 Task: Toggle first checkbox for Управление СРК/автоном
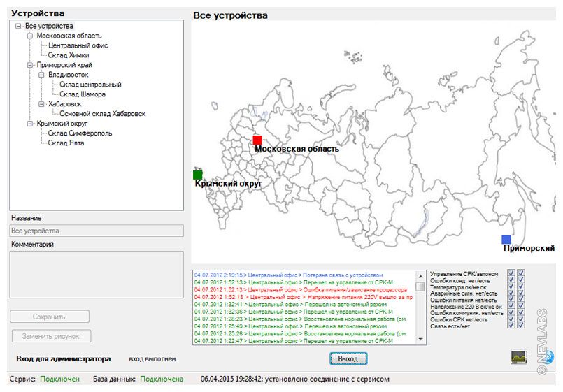511,273
